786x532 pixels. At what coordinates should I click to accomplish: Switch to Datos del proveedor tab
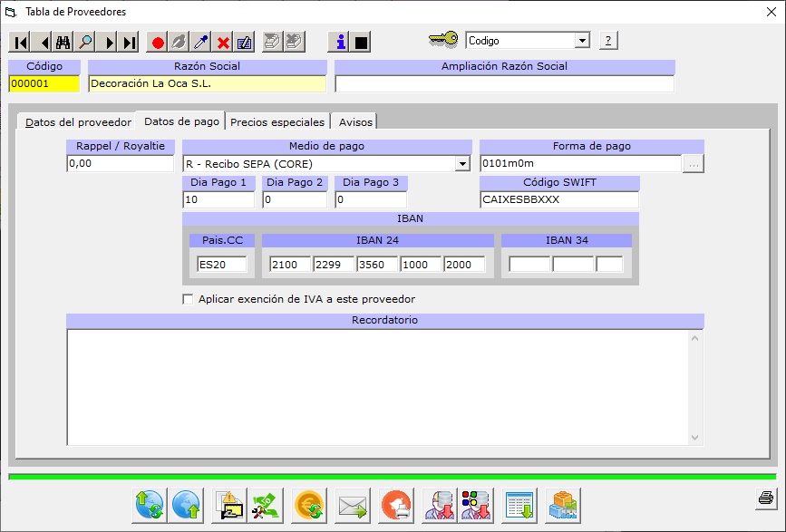(x=78, y=122)
